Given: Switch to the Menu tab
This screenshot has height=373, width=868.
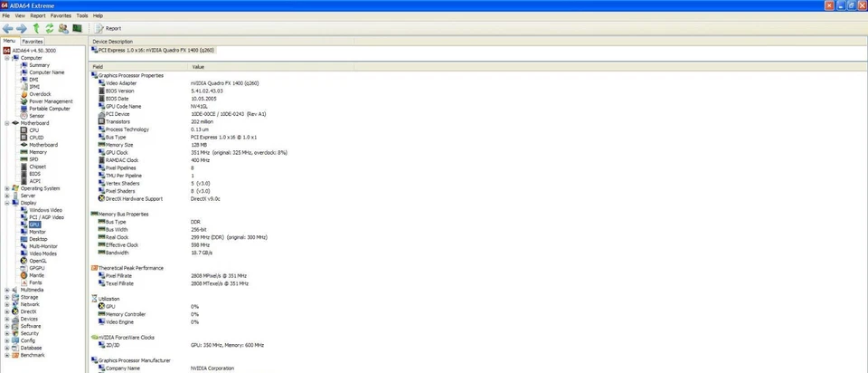Looking at the screenshot, I should coord(9,41).
